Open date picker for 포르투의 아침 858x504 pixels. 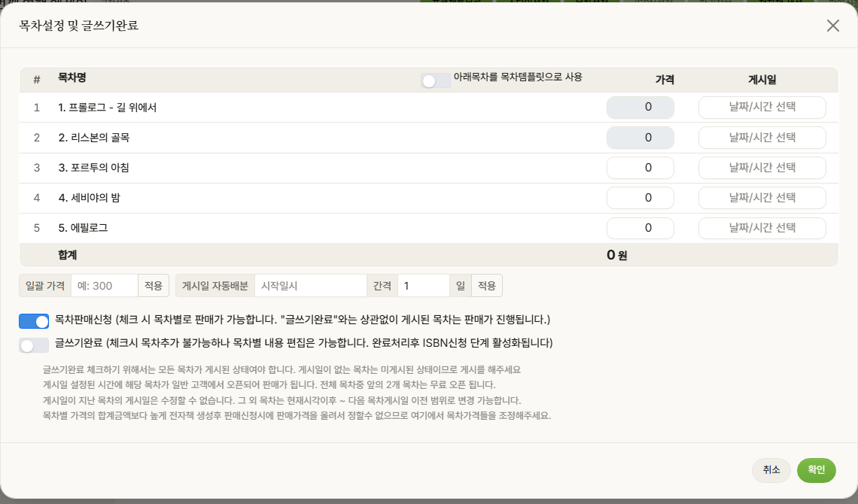click(x=762, y=168)
